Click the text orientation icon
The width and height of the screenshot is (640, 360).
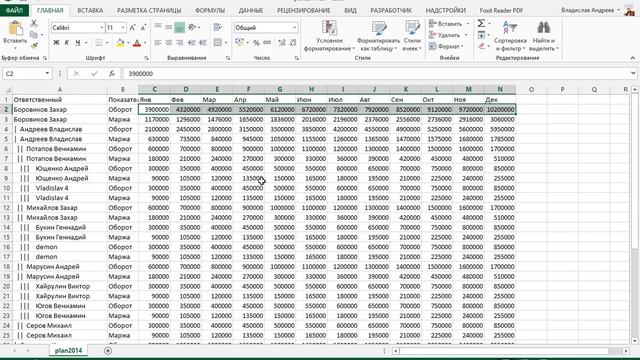click(192, 27)
